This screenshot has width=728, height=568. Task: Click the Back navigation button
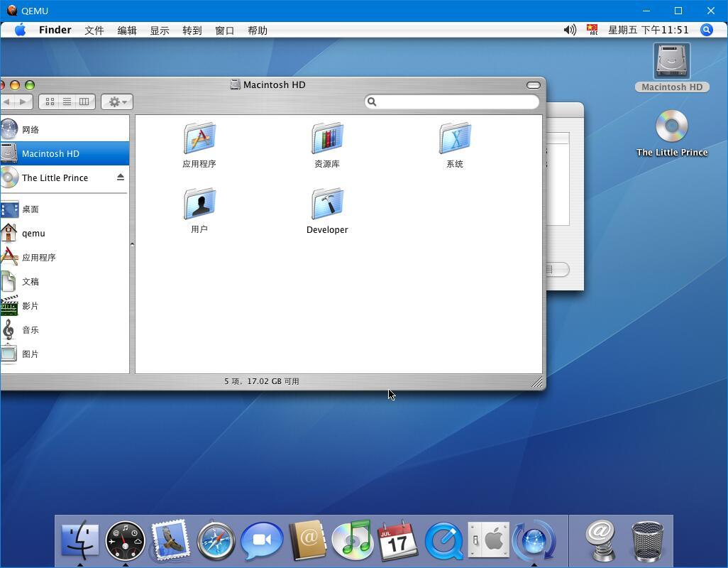click(9, 101)
